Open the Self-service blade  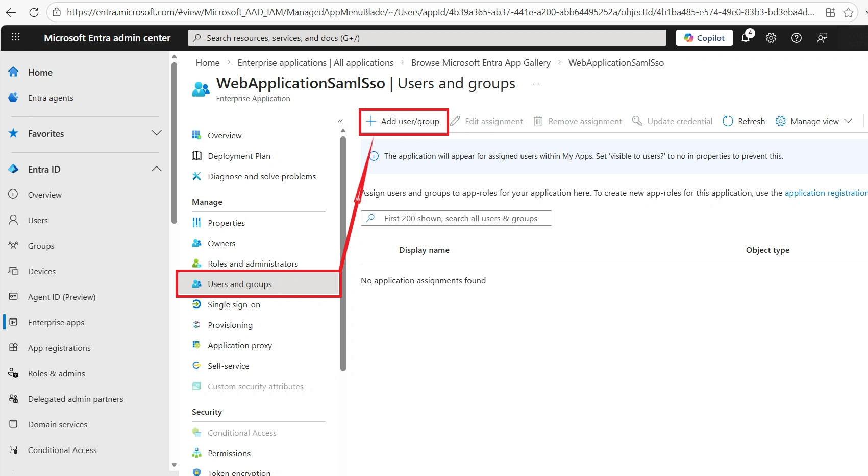[x=229, y=366]
